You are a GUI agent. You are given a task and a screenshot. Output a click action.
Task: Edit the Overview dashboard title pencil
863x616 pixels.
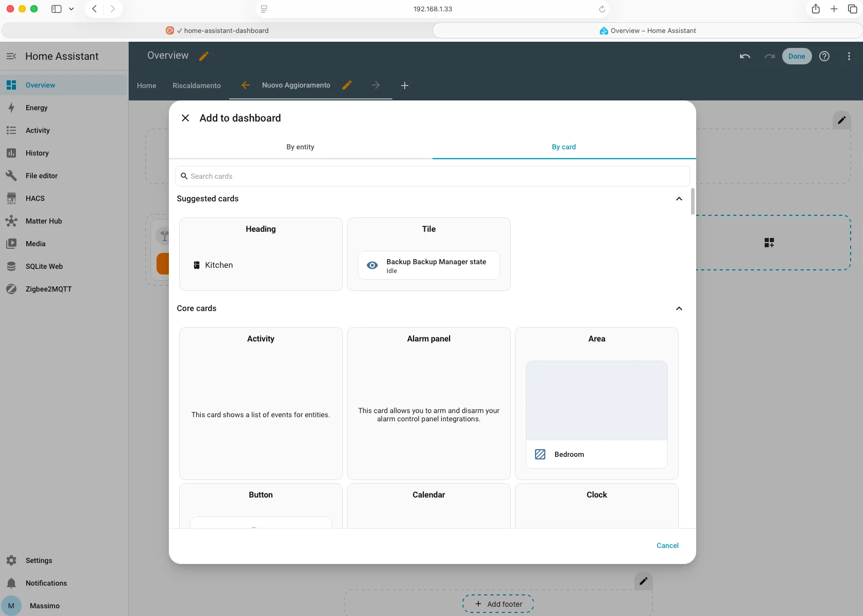(x=204, y=56)
